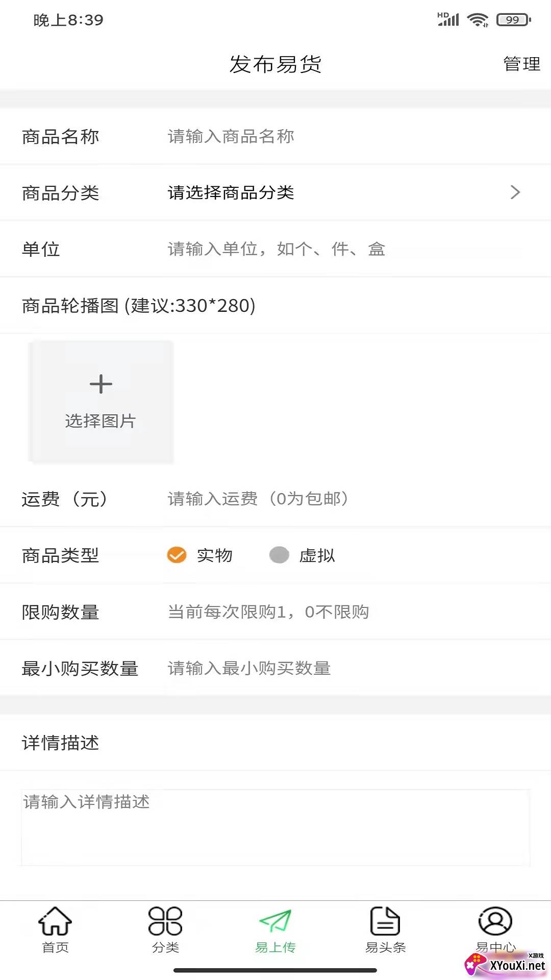Tap the Wi-Fi status icon
Image resolution: width=551 pixels, height=980 pixels.
coord(478,20)
